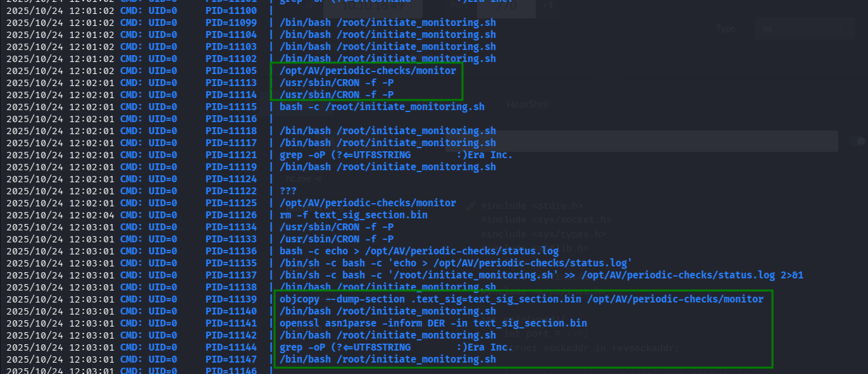Click the /bin/sh -c echo status.log line
868x374 pixels.
point(456,263)
